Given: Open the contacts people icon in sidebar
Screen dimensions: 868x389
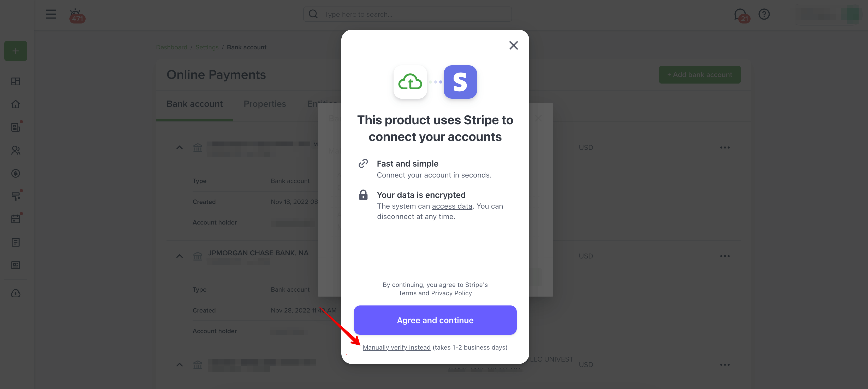Looking at the screenshot, I should click(15, 150).
